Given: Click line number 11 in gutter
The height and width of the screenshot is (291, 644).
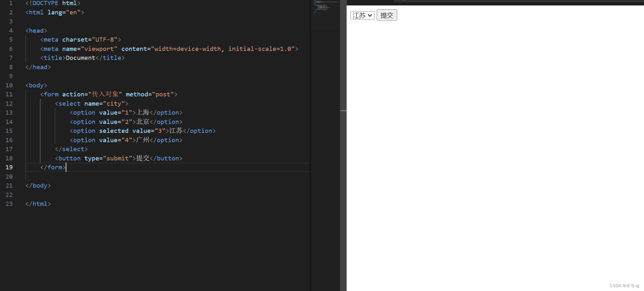Looking at the screenshot, I should [9, 94].
